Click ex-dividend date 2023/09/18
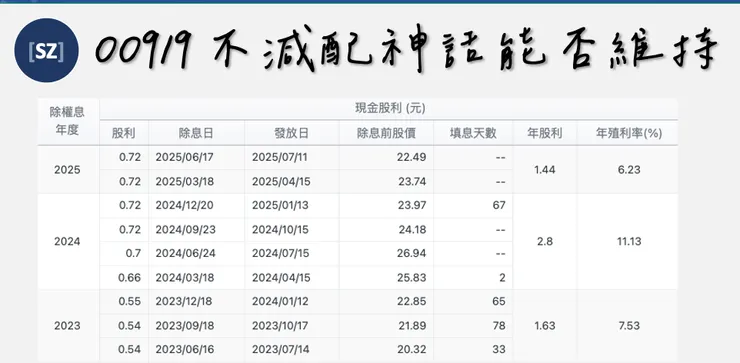Screen dimensions: 740x363 (185, 325)
